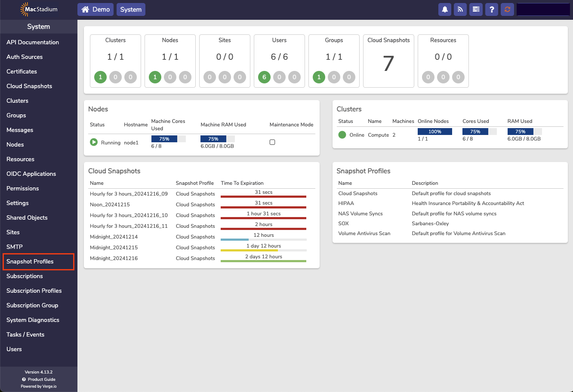The width and height of the screenshot is (573, 392).
Task: Click the green Running play icon for node1
Action: pyautogui.click(x=94, y=142)
